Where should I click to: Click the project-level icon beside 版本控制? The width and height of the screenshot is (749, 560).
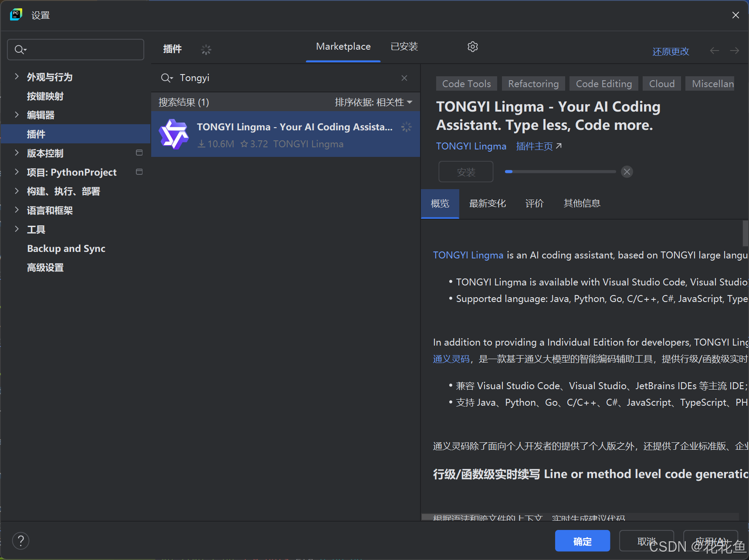click(139, 153)
